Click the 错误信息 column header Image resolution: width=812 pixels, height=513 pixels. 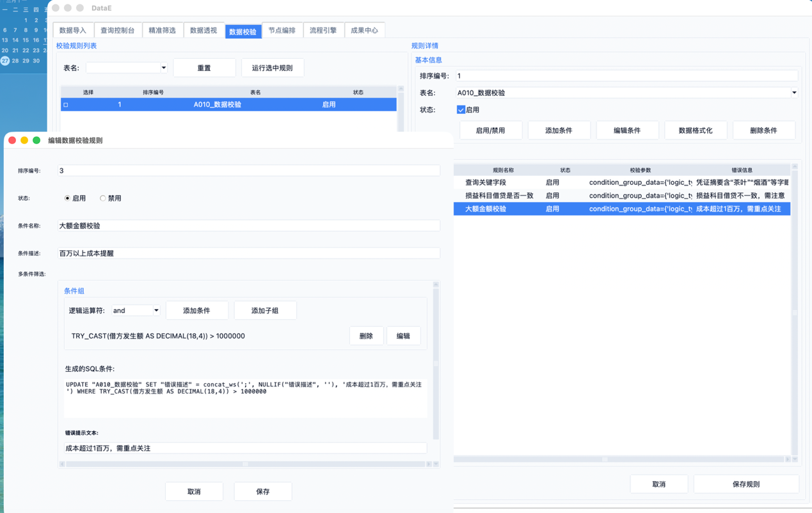point(742,170)
